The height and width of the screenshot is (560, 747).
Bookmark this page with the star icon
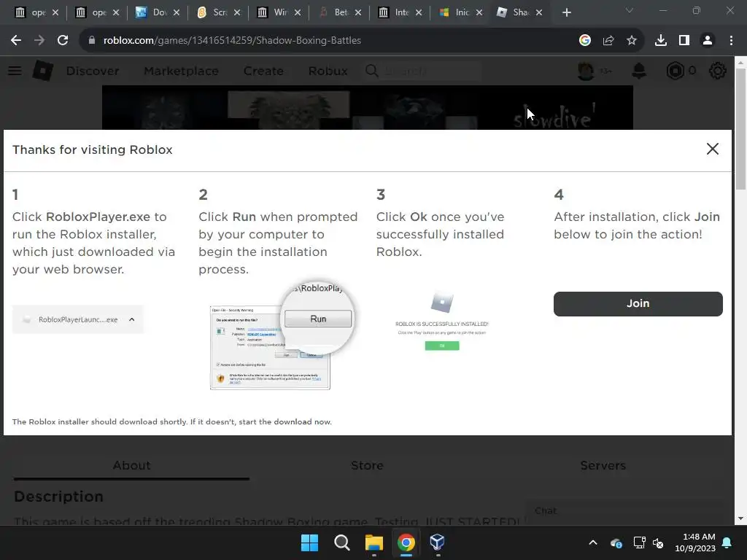[x=632, y=41]
